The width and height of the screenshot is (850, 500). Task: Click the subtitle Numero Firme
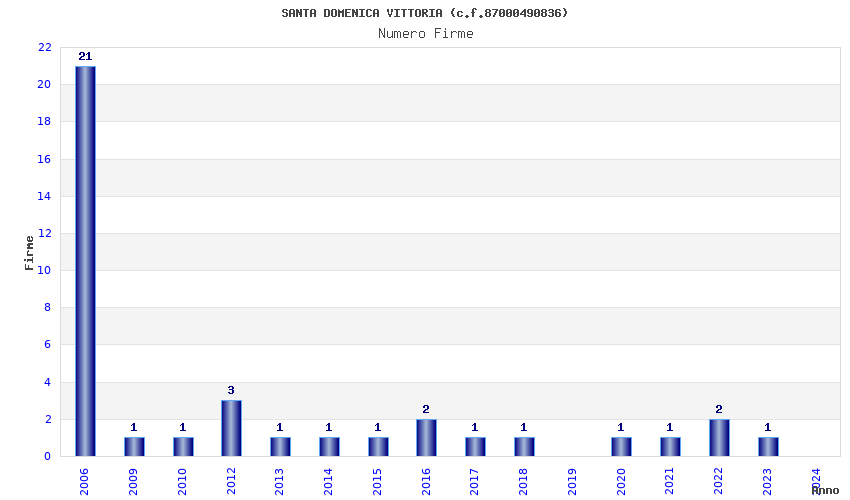pyautogui.click(x=426, y=34)
